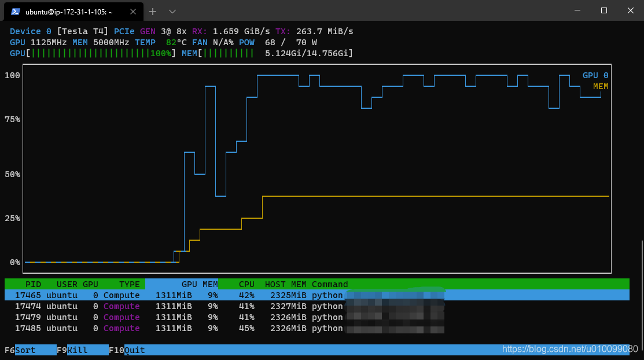644x360 pixels.
Task: Click the MEM legend label in chart
Action: point(601,86)
